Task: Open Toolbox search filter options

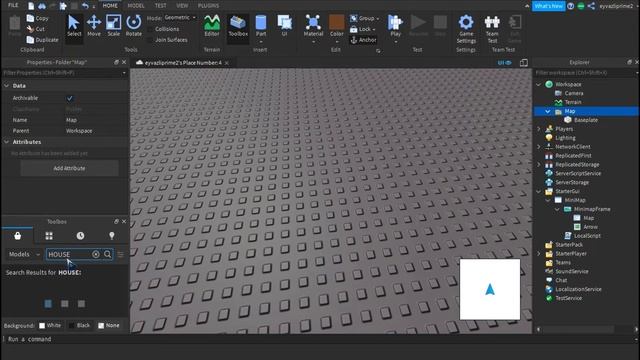Action: (x=120, y=255)
